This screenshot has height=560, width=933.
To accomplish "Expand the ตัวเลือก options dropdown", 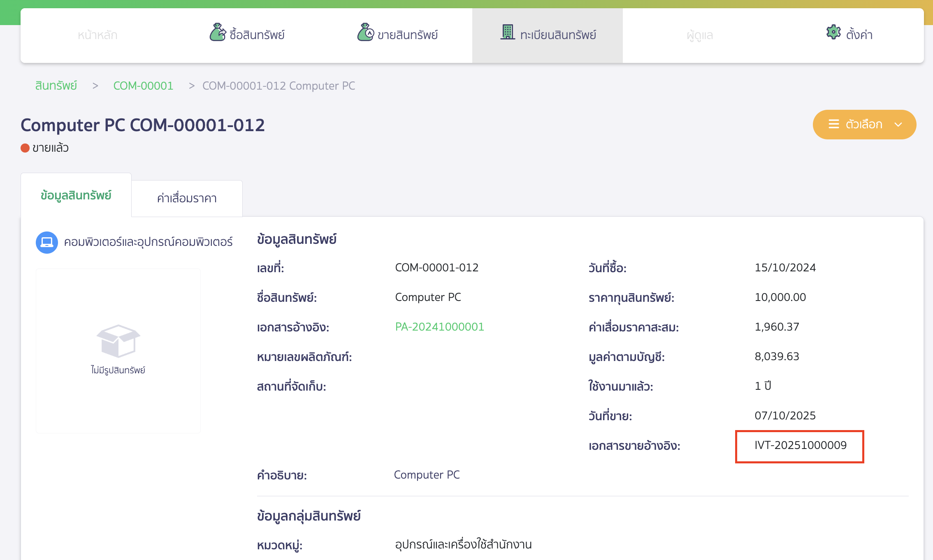I will 864,125.
